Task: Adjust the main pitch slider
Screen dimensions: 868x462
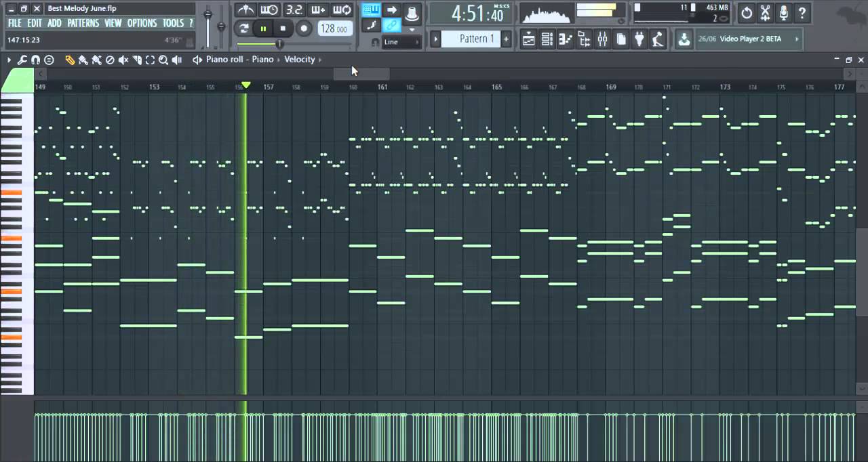Action: pyautogui.click(x=221, y=26)
